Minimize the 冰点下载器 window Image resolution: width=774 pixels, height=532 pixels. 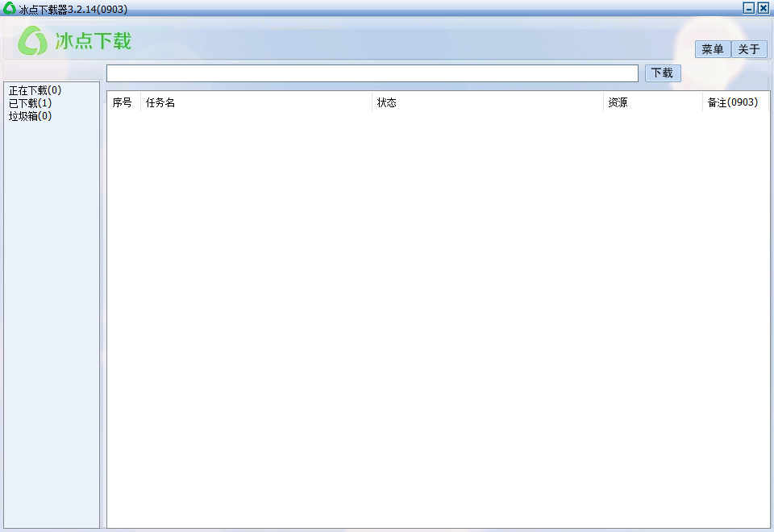click(749, 8)
